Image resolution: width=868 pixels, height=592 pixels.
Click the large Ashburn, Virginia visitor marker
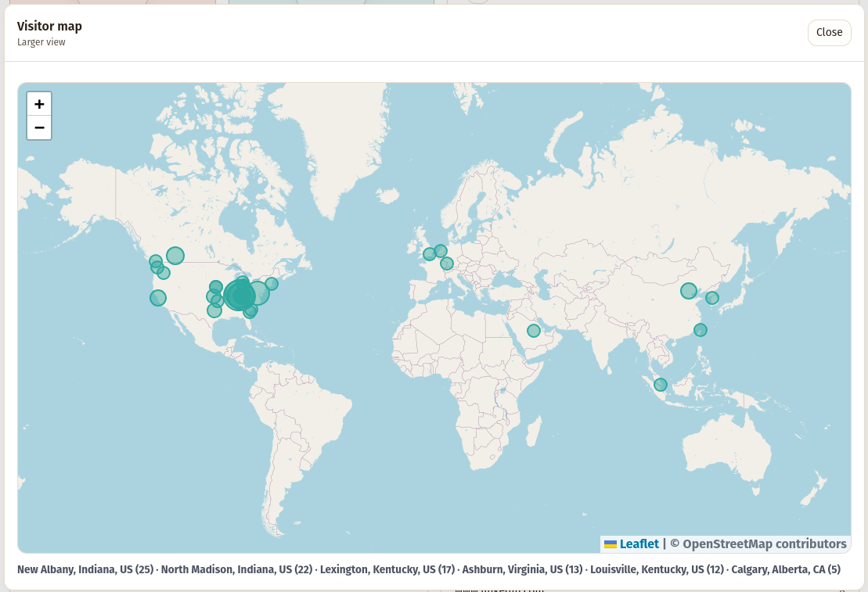pos(258,293)
